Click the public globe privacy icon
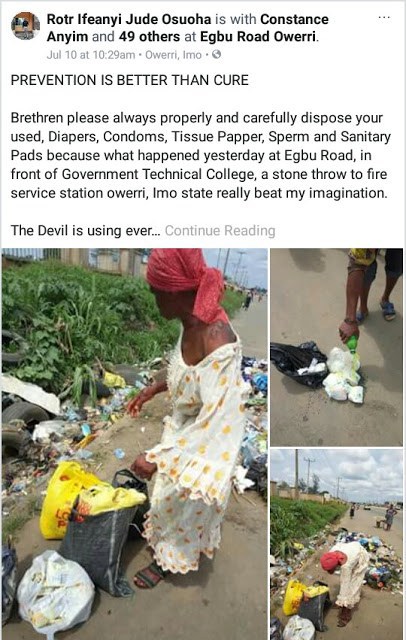This screenshot has height=640, width=406. coord(217,54)
